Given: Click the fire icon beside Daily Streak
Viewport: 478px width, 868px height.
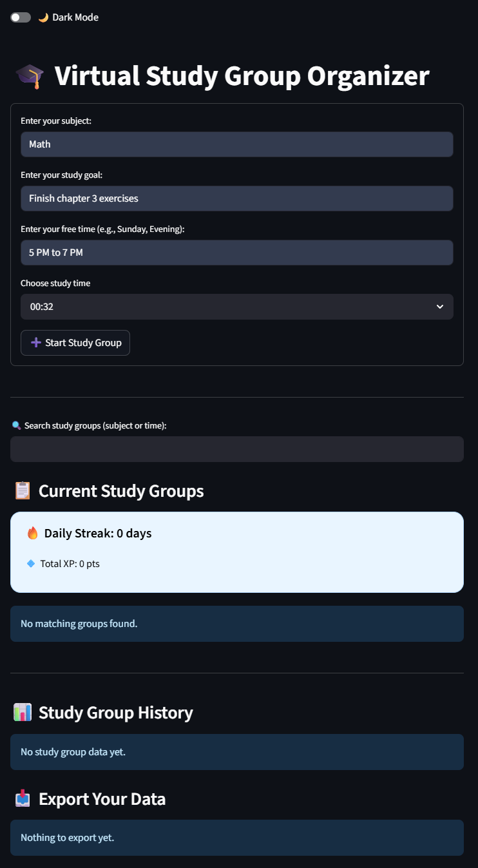Looking at the screenshot, I should tap(33, 534).
